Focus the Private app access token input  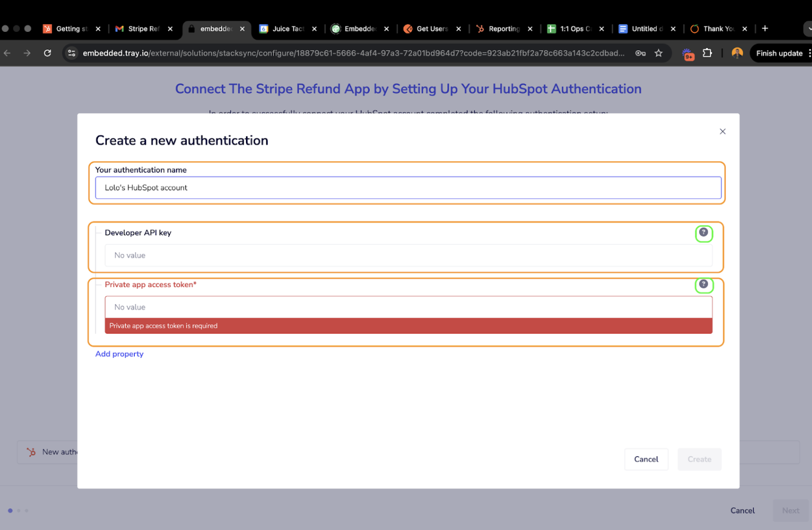click(408, 307)
